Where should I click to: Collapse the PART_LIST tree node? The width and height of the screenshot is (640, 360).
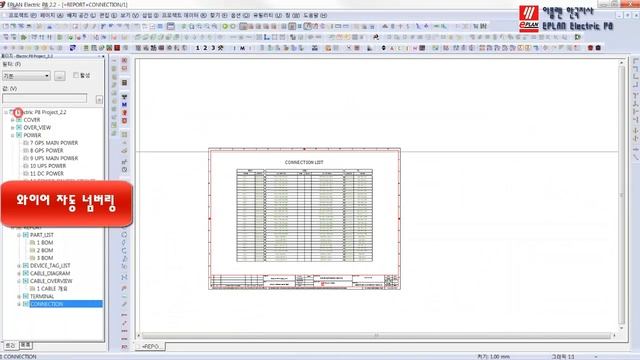click(x=19, y=235)
